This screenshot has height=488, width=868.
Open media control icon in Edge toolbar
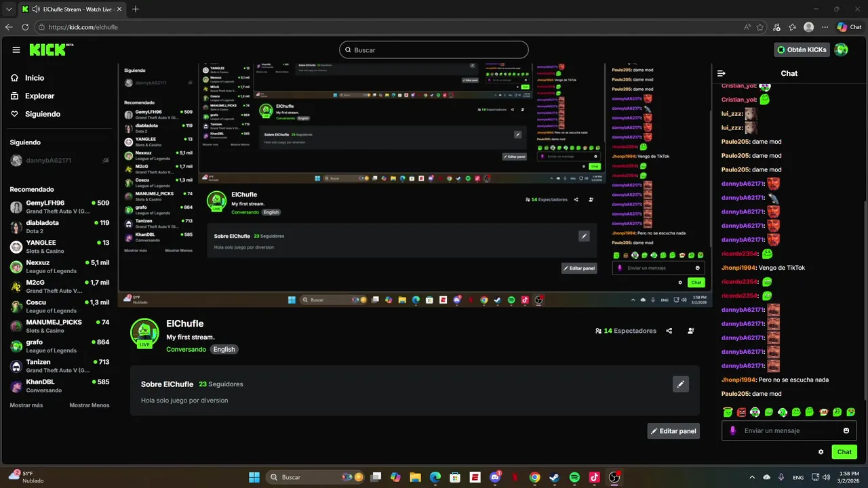pyautogui.click(x=776, y=27)
